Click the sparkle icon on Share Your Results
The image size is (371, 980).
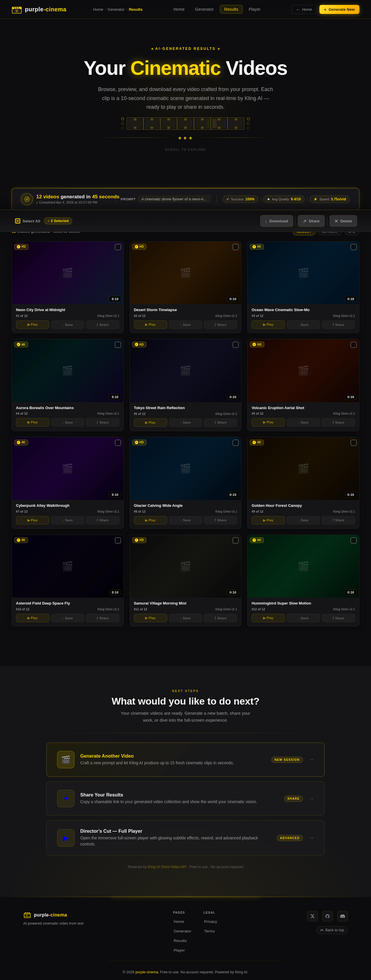click(x=66, y=798)
